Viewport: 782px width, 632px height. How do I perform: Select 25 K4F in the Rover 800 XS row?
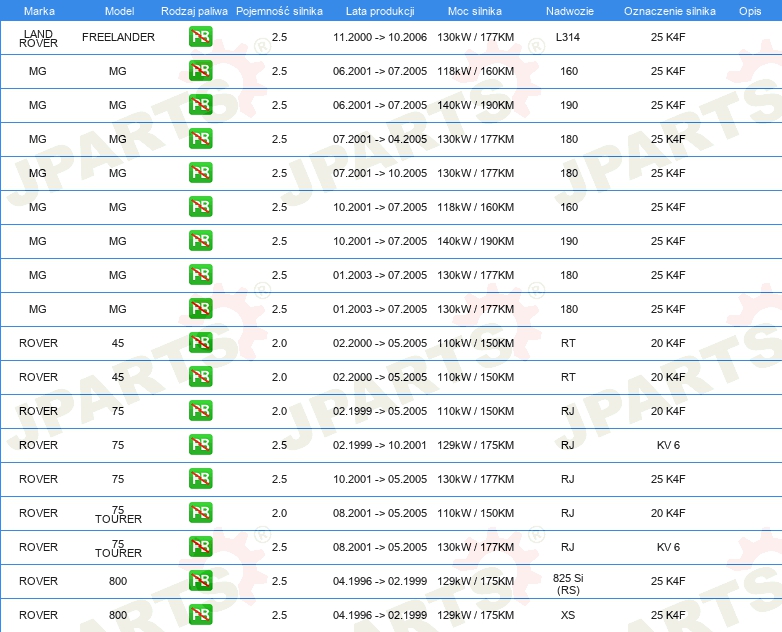click(668, 615)
